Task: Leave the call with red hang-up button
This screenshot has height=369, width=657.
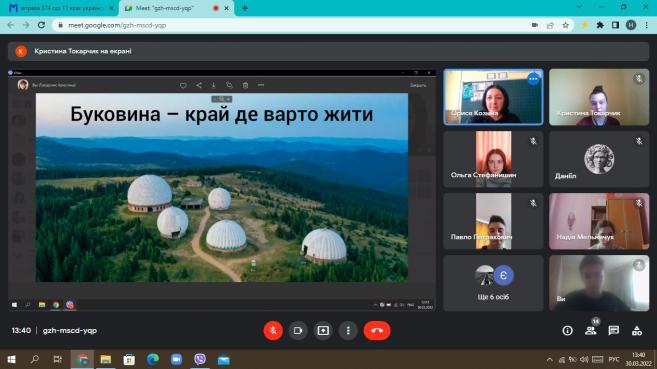Action: pos(377,330)
